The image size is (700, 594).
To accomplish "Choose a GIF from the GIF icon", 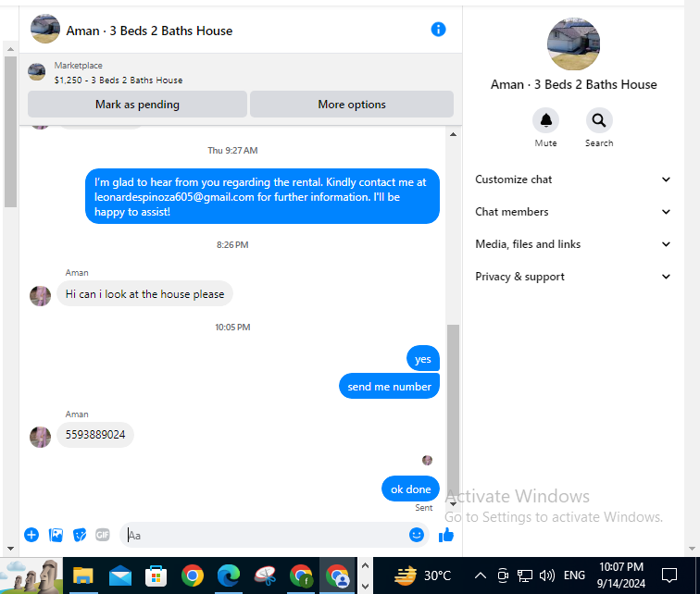I will pos(103,534).
